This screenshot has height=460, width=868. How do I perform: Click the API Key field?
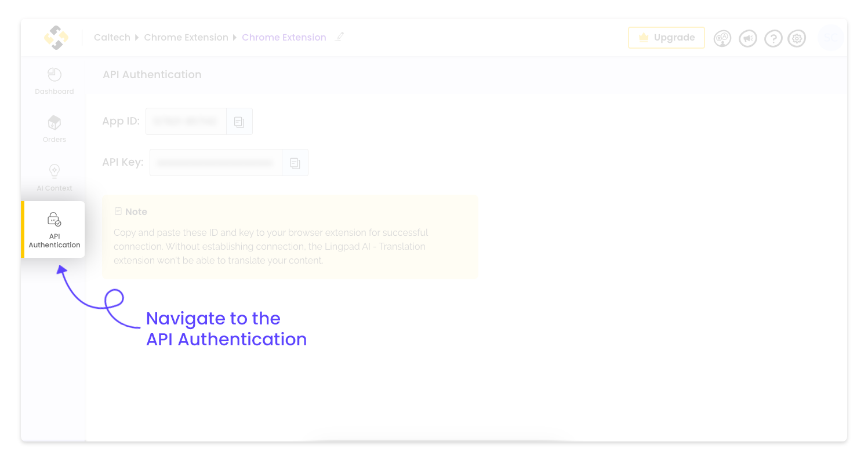pyautogui.click(x=216, y=163)
